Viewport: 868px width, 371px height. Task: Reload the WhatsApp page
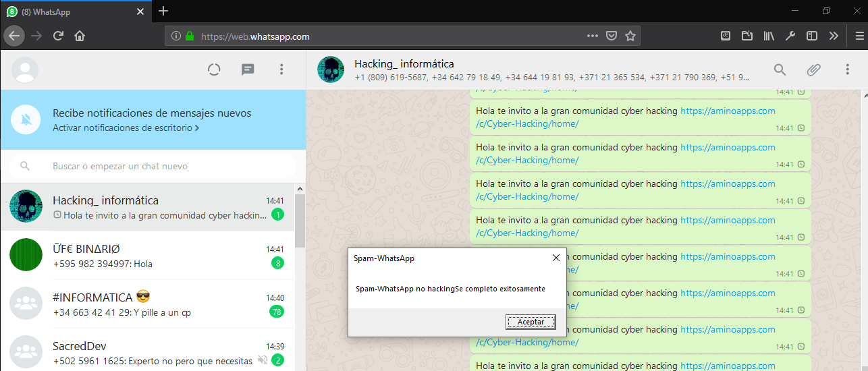point(59,36)
